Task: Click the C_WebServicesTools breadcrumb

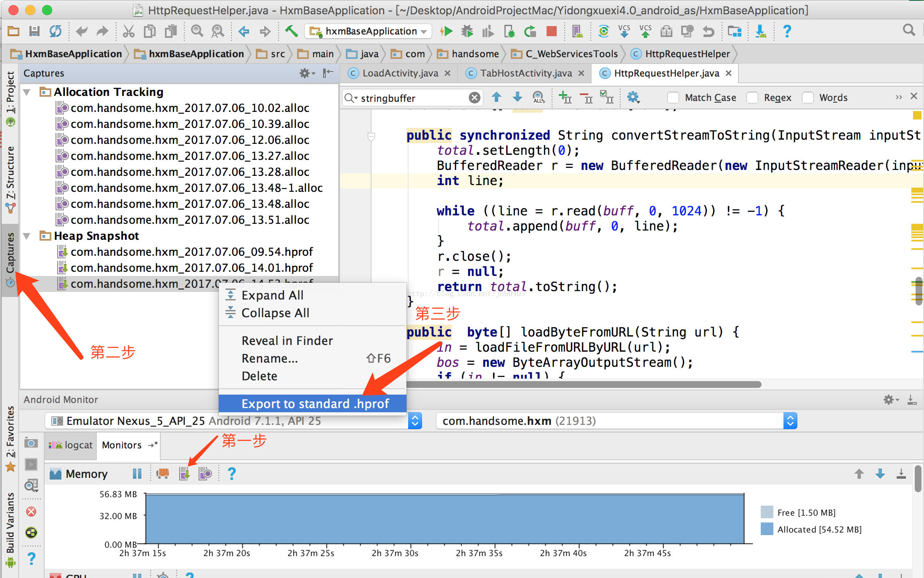Action: 565,54
